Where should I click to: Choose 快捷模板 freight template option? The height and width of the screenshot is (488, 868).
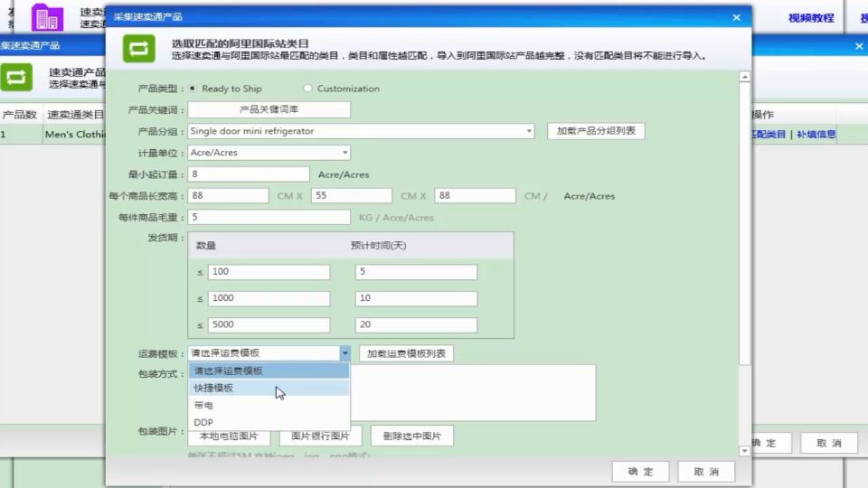coord(269,388)
